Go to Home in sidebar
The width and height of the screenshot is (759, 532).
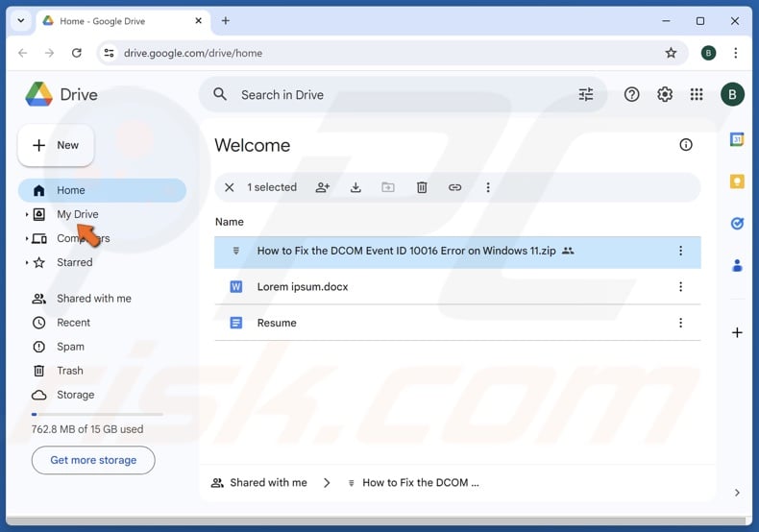pyautogui.click(x=102, y=190)
